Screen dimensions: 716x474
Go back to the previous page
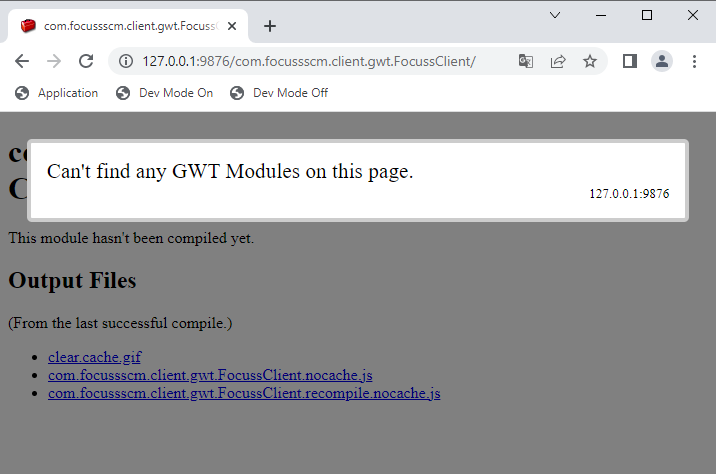(x=21, y=61)
